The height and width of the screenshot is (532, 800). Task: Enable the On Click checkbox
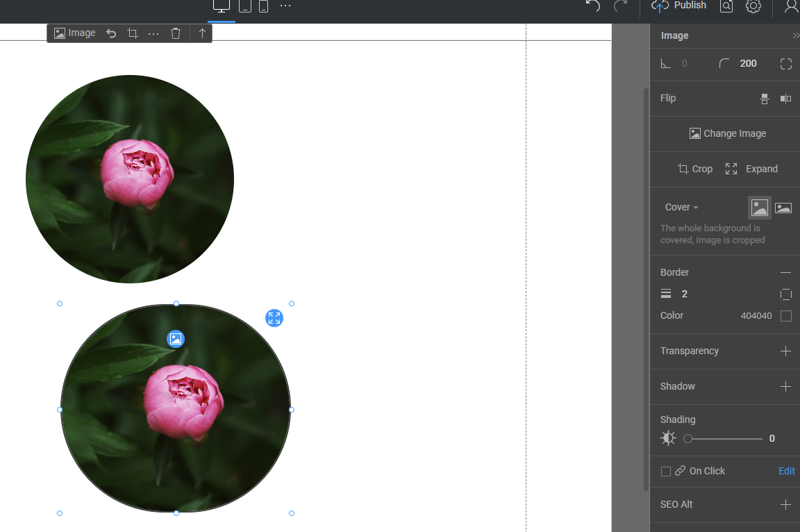click(x=666, y=472)
